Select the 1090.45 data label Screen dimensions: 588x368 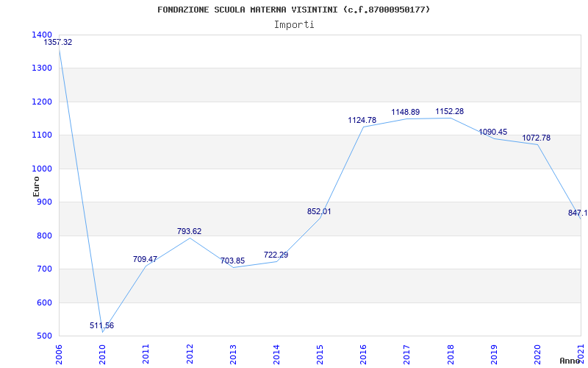coord(493,132)
